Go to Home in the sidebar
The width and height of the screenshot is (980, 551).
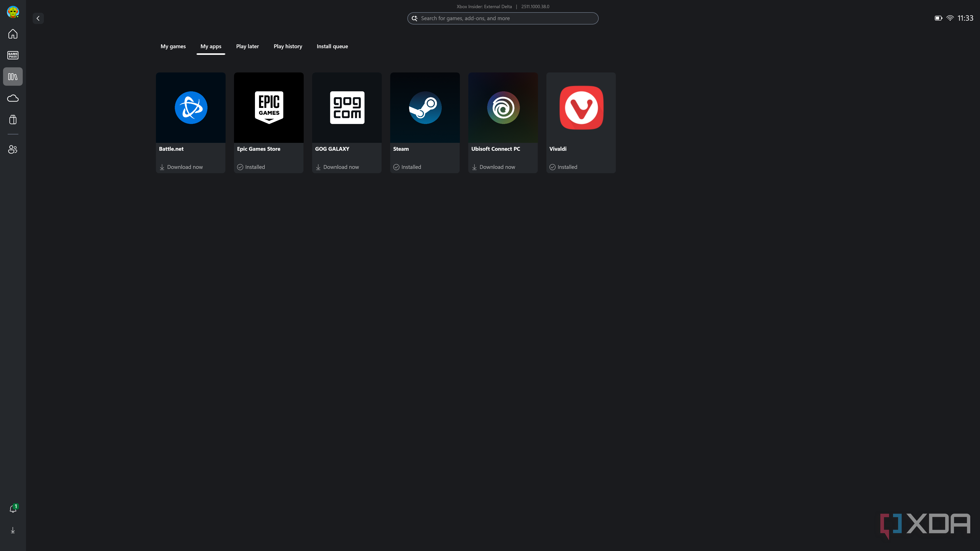(13, 34)
